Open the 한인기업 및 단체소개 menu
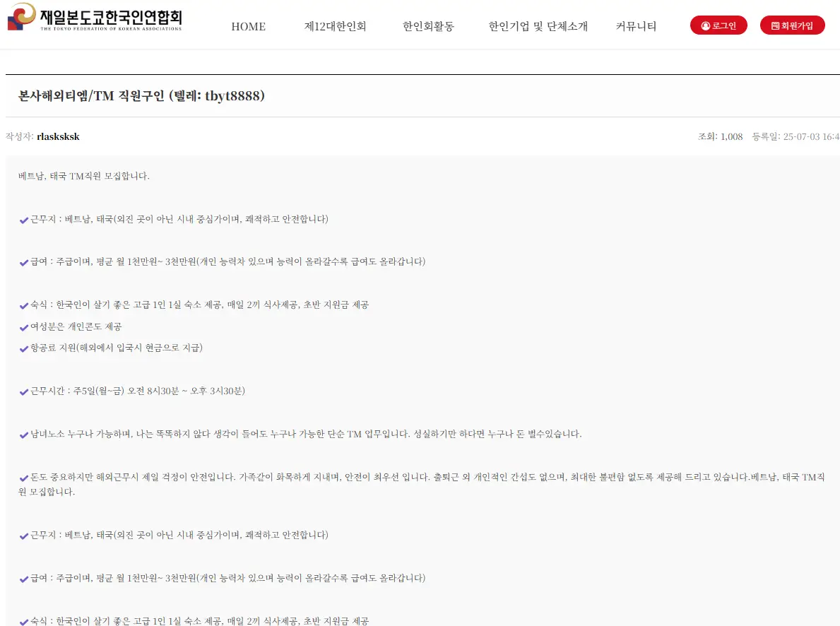 (538, 26)
